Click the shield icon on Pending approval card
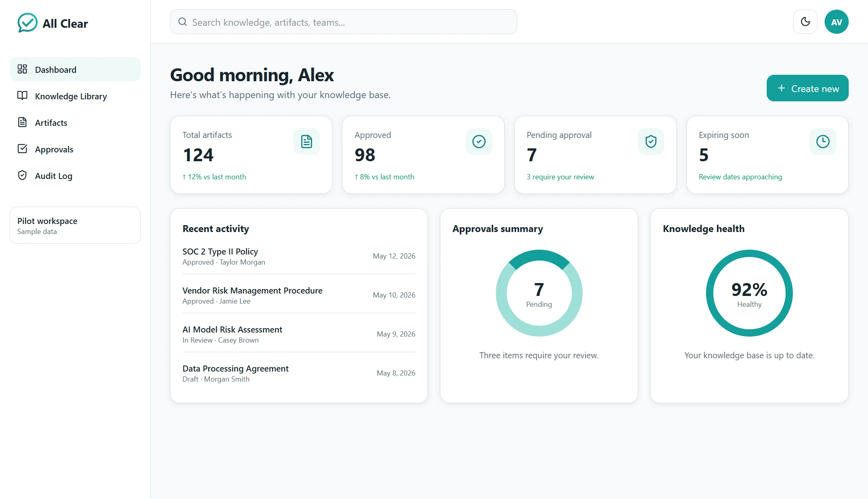The width and height of the screenshot is (868, 499). point(651,142)
